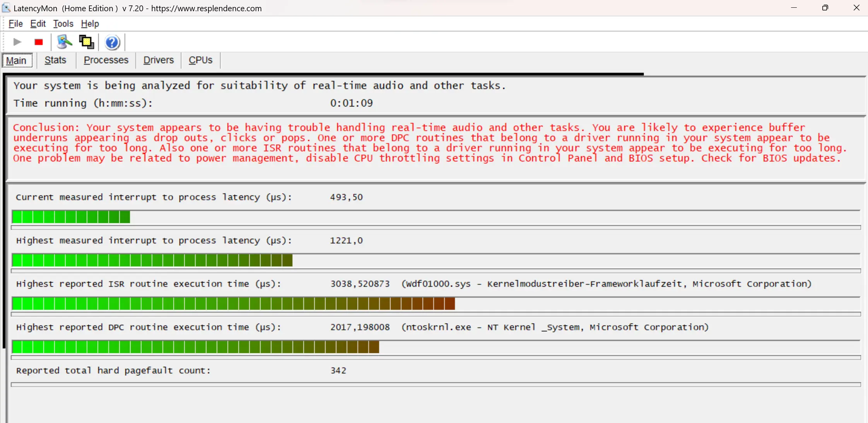Restore down the LatencyMon window
Screen dimensions: 868x423
pos(825,8)
